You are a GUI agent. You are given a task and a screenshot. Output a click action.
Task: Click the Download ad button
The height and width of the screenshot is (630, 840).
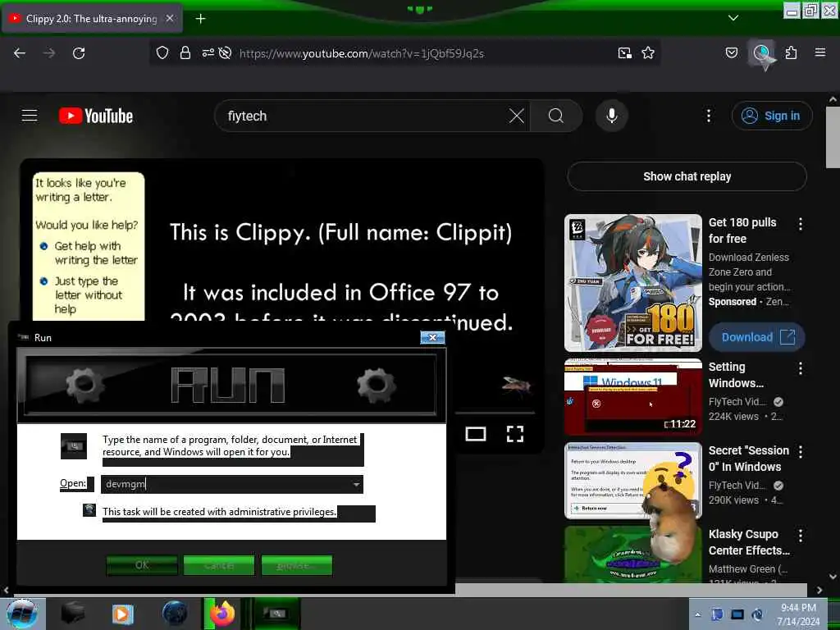coord(757,337)
